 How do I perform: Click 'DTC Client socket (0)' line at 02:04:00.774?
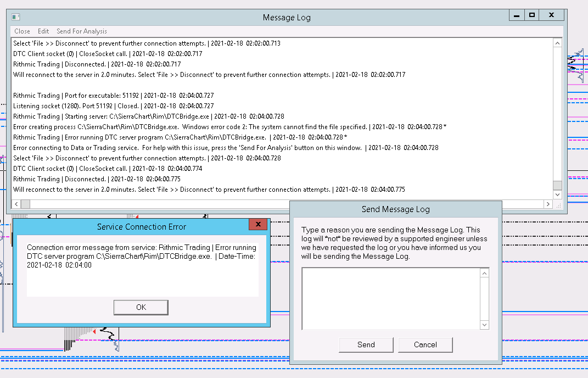(108, 169)
